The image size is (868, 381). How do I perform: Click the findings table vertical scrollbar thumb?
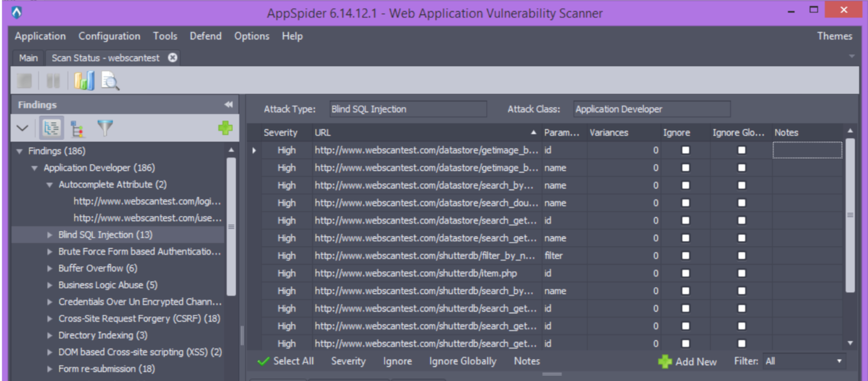pyautogui.click(x=850, y=215)
